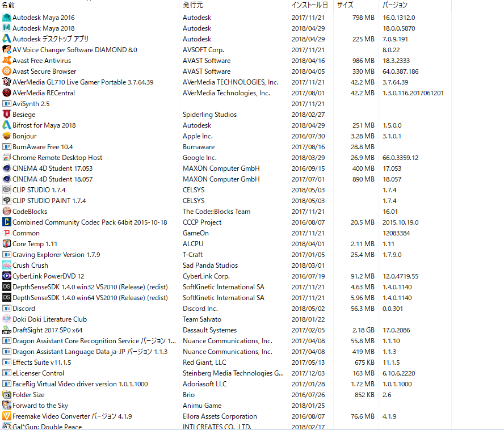This screenshot has width=504, height=430.
Task: Click version 1.3.0.116.2017061201
Action: 413,93
